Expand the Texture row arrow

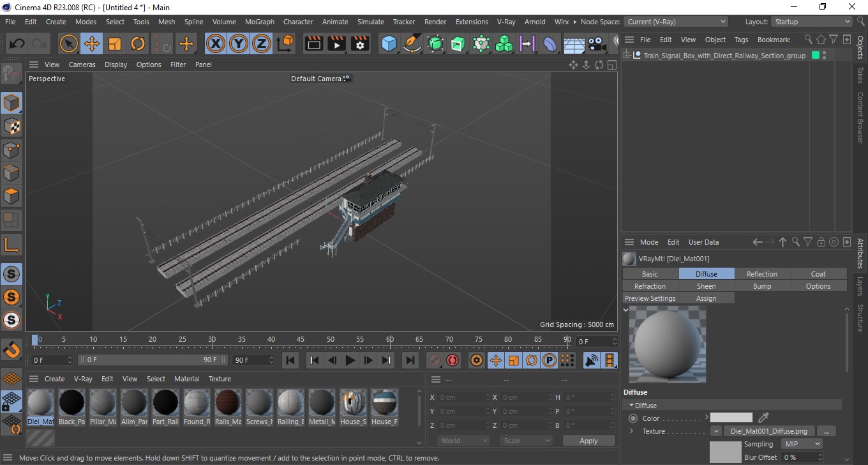click(631, 431)
